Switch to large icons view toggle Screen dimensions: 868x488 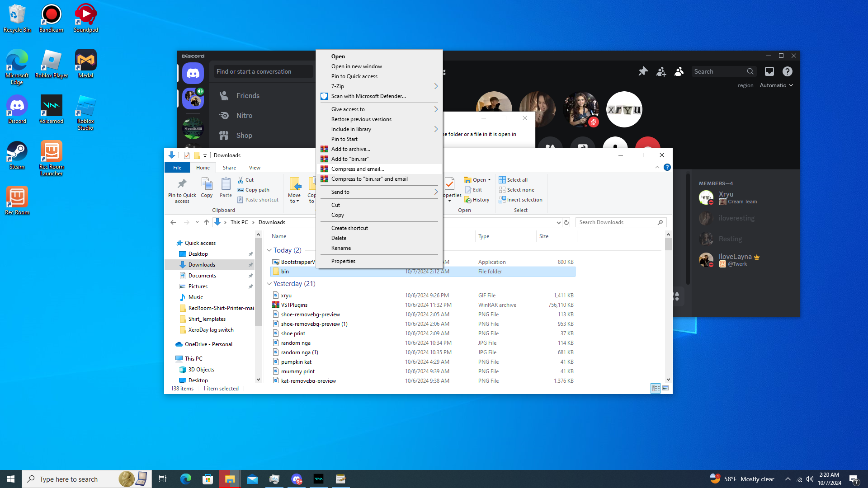665,388
